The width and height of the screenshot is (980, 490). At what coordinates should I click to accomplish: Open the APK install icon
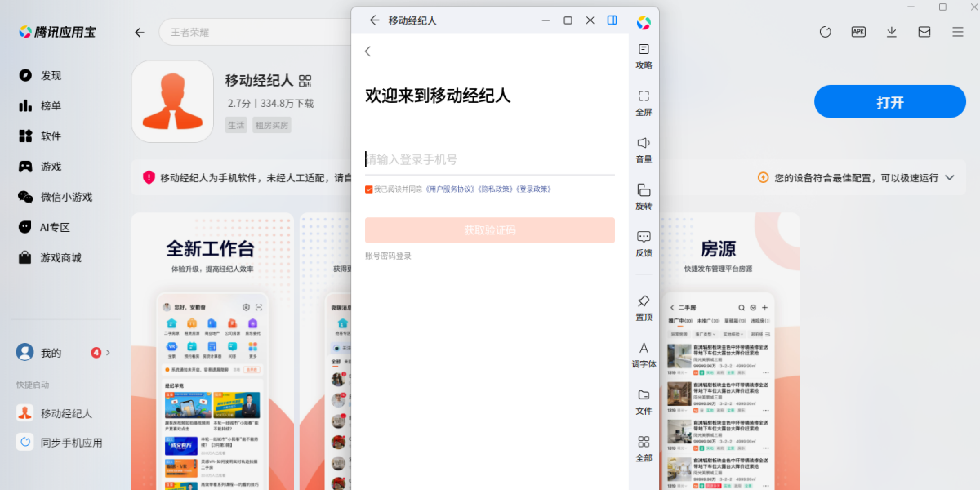(x=858, y=32)
